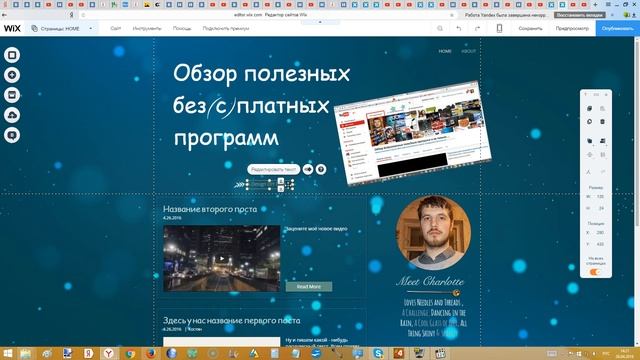Click post title 'Название второго поста'
The height and width of the screenshot is (360, 640).
(210, 209)
